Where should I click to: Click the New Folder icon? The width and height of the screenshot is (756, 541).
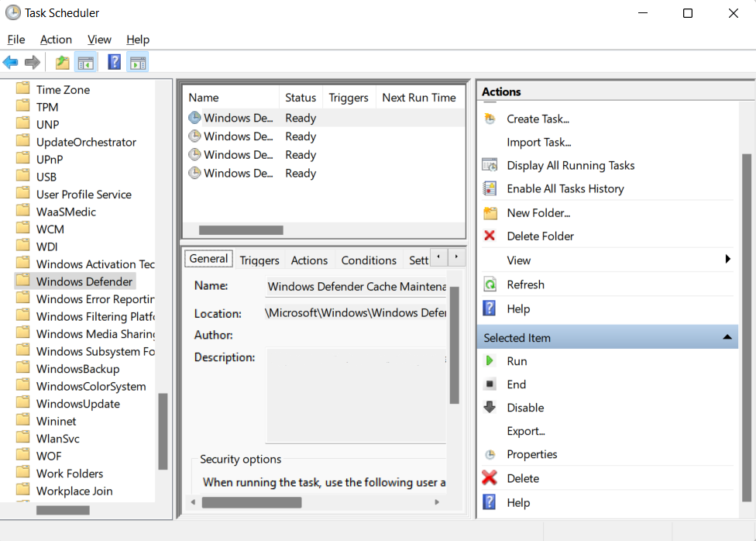(x=490, y=213)
